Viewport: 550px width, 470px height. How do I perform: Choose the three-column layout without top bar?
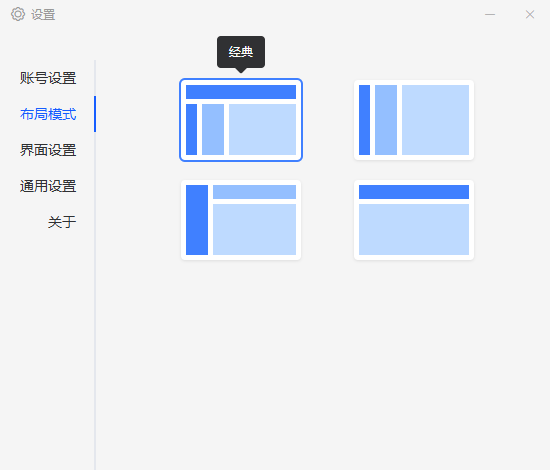[x=414, y=120]
